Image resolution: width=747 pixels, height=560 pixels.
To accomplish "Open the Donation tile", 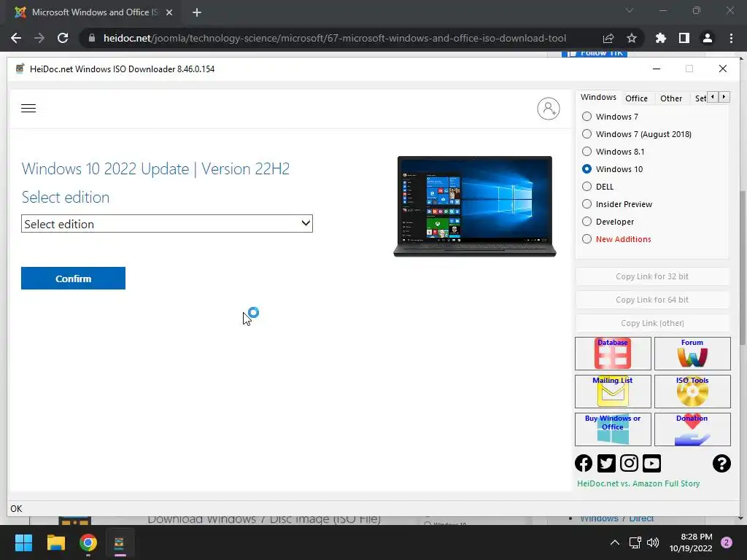I will [x=692, y=429].
